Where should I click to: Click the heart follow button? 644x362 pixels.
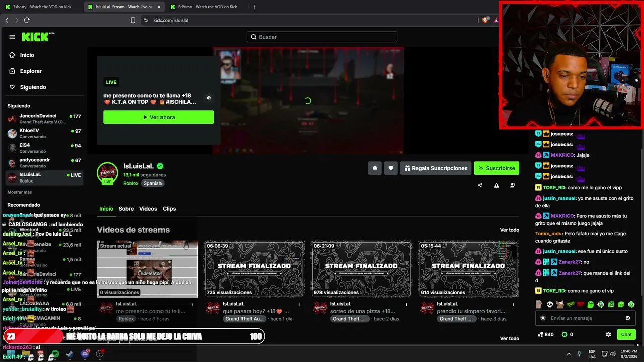click(391, 168)
